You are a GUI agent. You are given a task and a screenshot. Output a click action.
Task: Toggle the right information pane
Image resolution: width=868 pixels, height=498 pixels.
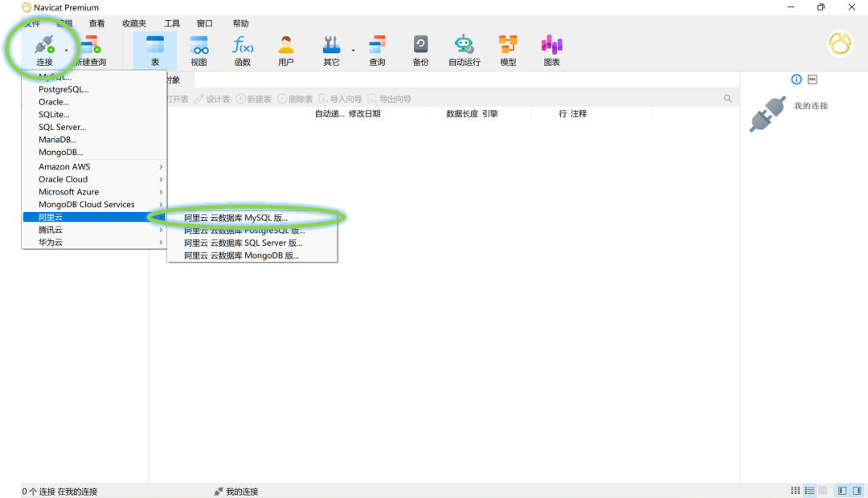point(857,491)
